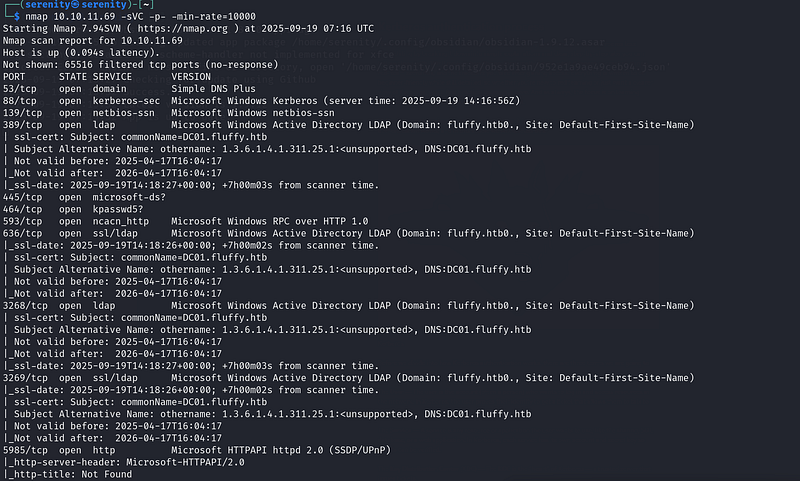Select the 593/tcp ncacn_http row
Viewport: 800px width, 481px height.
(185, 221)
